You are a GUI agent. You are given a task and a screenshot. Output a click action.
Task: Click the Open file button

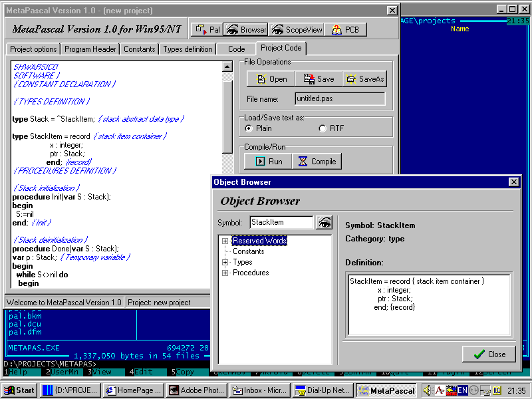pos(271,79)
